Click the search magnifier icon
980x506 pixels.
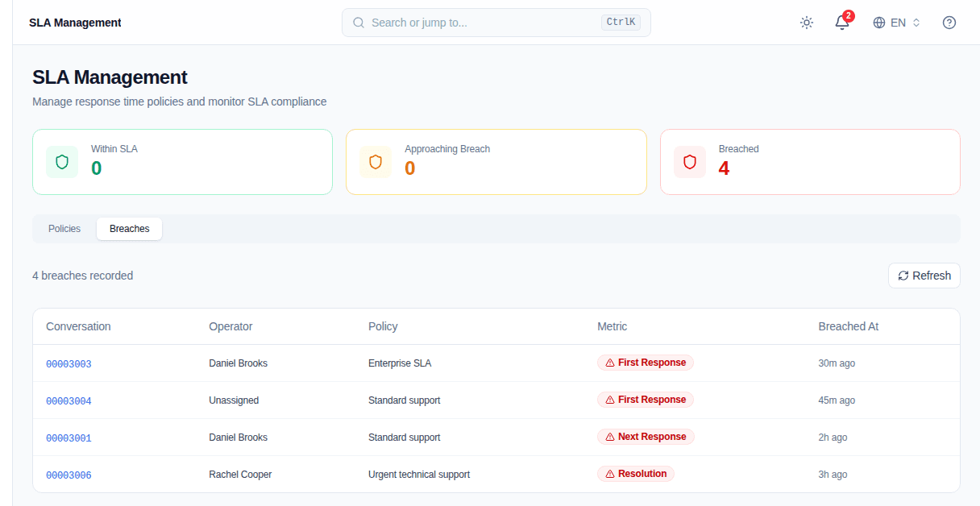pyautogui.click(x=359, y=23)
